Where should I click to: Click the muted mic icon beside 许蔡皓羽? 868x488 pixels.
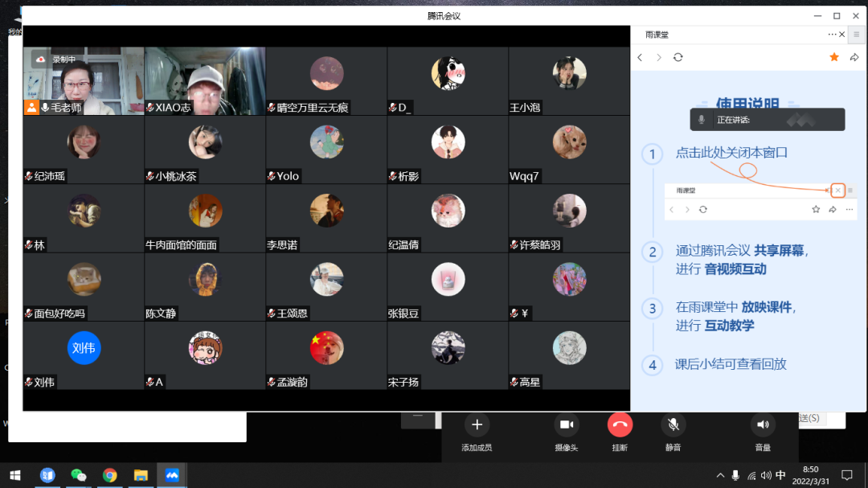point(514,245)
